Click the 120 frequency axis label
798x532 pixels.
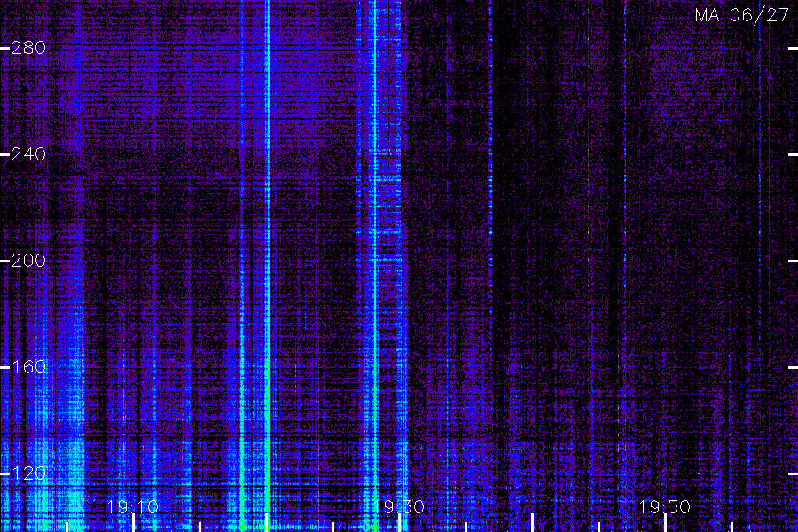click(x=28, y=473)
